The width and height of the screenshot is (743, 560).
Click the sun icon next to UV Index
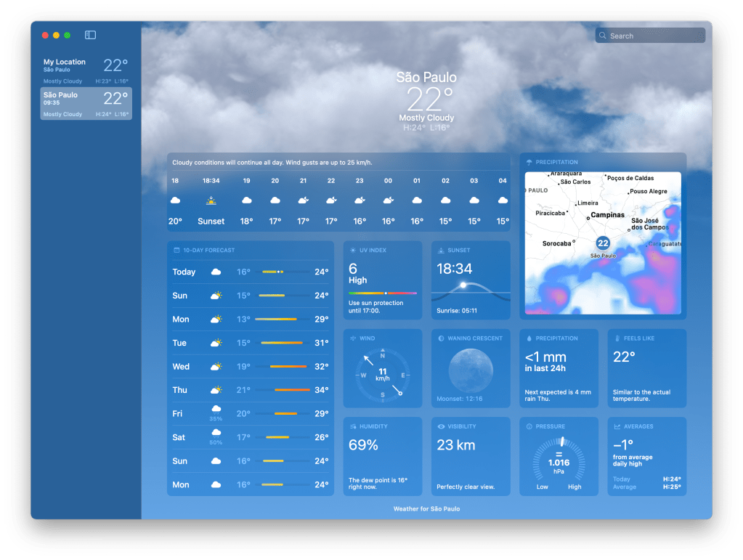click(353, 251)
